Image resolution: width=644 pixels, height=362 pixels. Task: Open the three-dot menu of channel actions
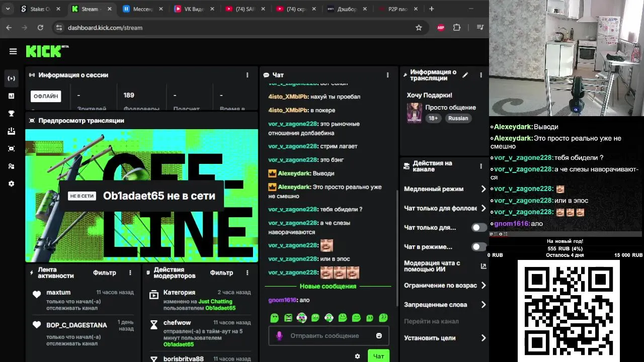point(481,166)
